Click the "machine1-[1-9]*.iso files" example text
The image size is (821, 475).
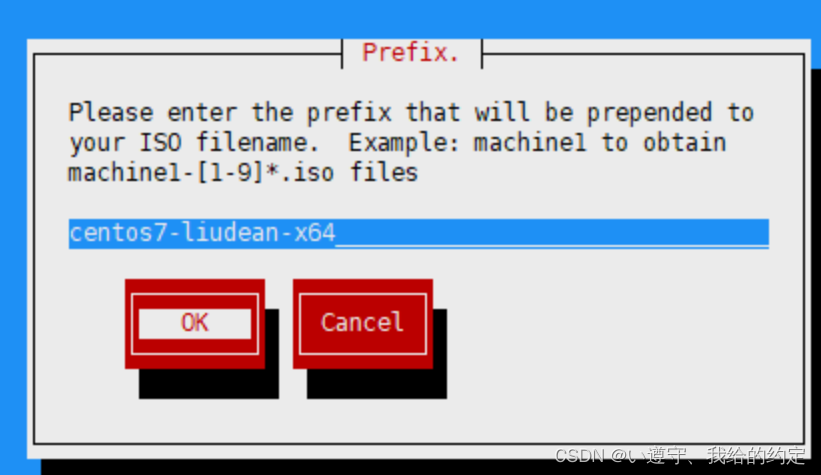click(x=243, y=172)
